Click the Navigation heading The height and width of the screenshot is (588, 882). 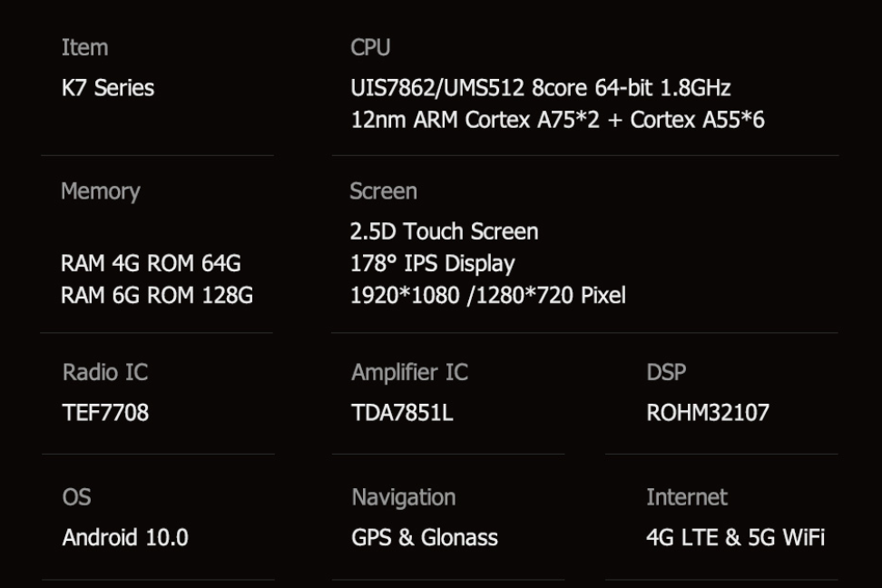point(403,497)
